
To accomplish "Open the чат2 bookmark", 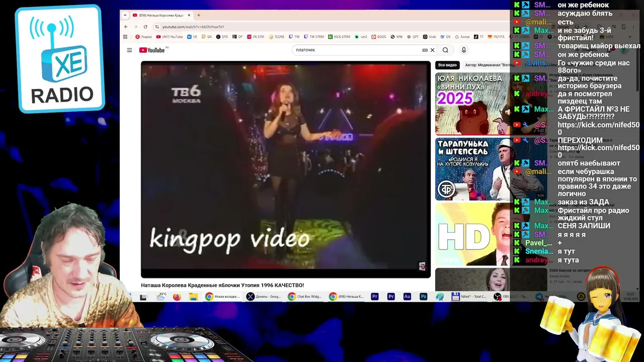I will (x=361, y=37).
